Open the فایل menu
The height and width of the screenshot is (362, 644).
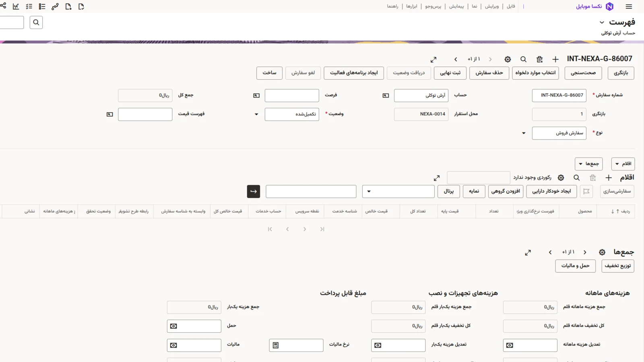pyautogui.click(x=511, y=6)
